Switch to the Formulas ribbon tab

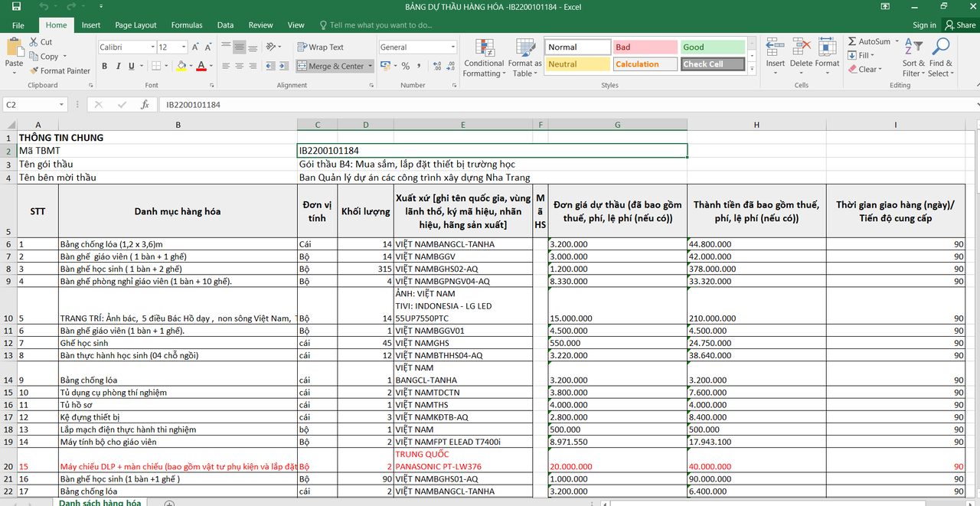pos(187,25)
